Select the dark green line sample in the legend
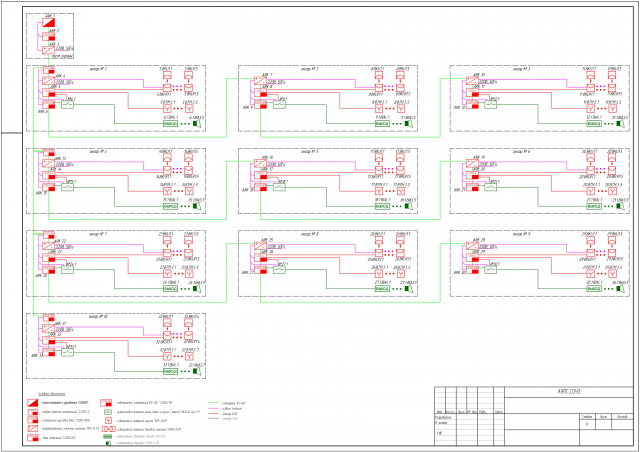This screenshot has height=452, width=640. [214, 419]
